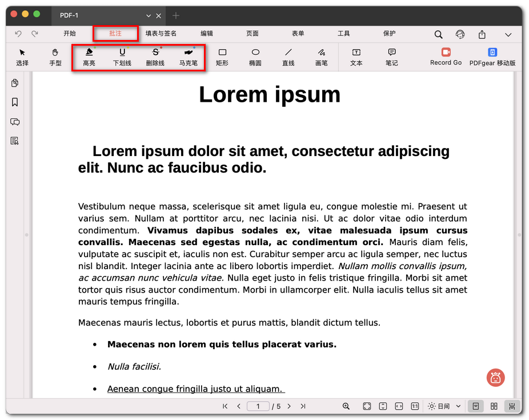Enable single page view mode
The width and height of the screenshot is (529, 420).
point(476,406)
